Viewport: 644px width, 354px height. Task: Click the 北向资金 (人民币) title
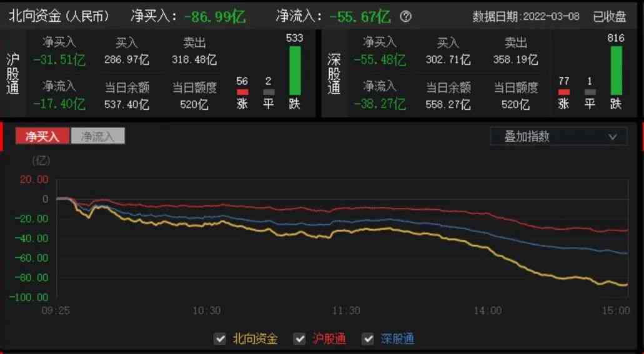[59, 17]
